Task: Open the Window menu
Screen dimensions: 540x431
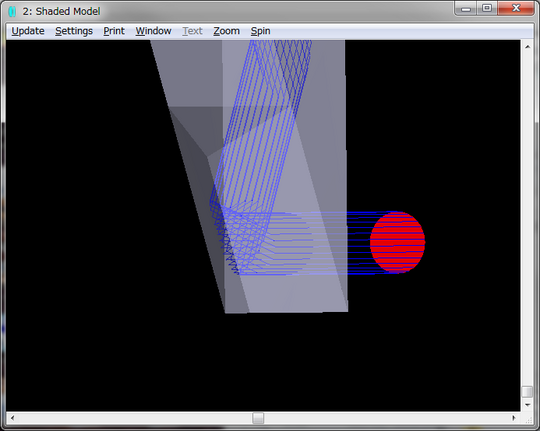Action: 153,31
